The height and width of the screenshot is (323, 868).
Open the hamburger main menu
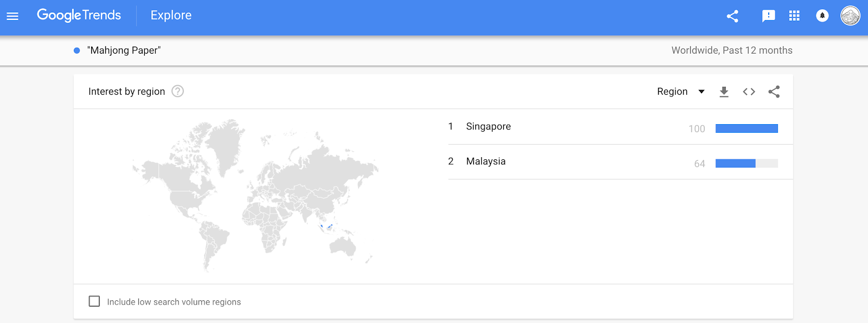click(12, 16)
